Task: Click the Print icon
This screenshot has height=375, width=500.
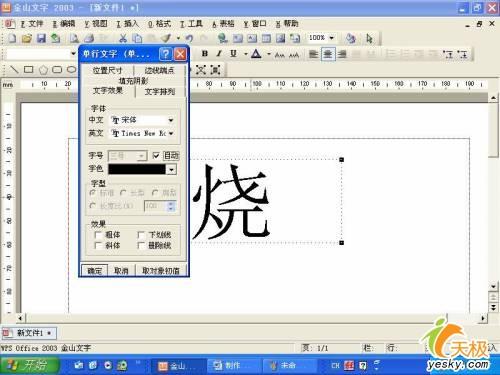Action: pyautogui.click(x=88, y=38)
